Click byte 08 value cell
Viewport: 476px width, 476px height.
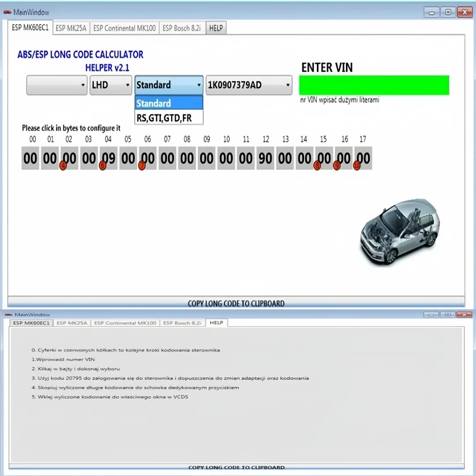point(187,158)
